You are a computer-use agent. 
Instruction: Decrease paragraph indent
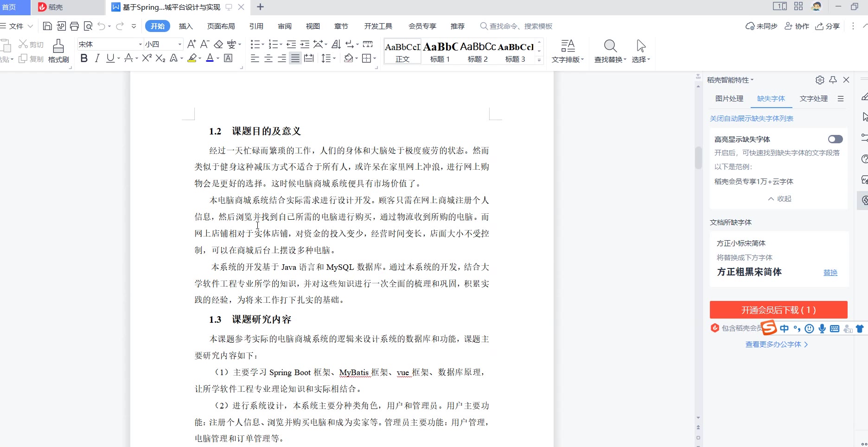tap(291, 44)
